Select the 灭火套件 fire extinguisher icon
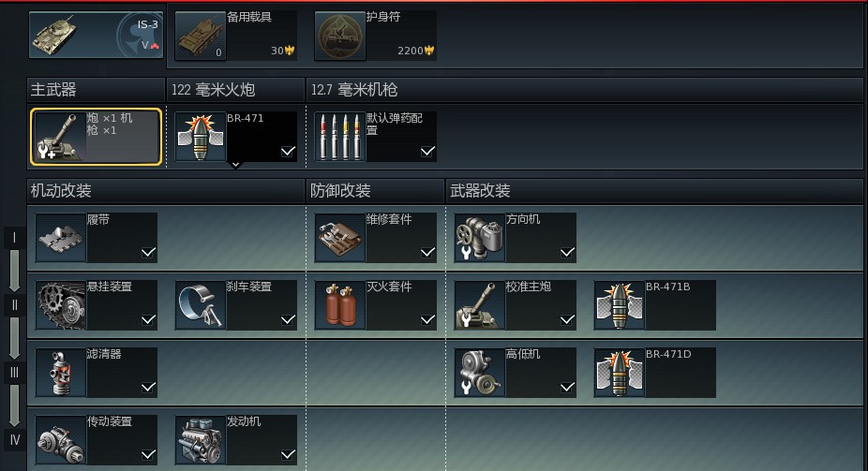This screenshot has height=471, width=868. (340, 305)
